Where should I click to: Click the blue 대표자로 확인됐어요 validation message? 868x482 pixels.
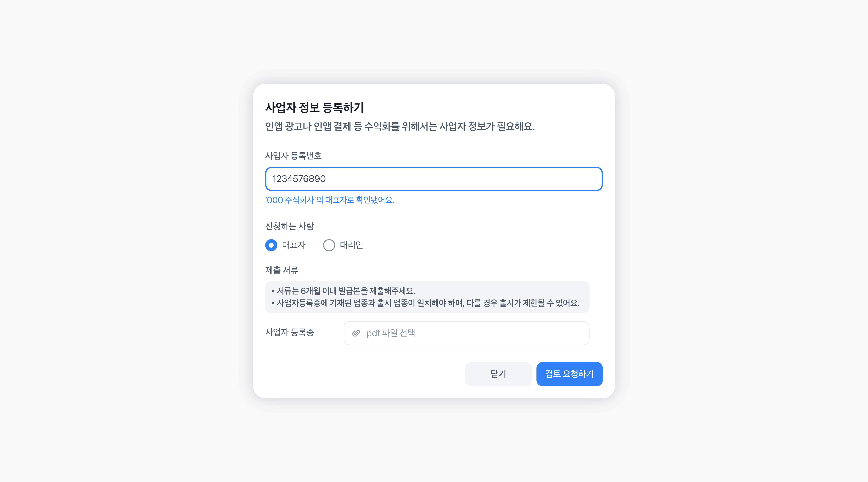330,200
